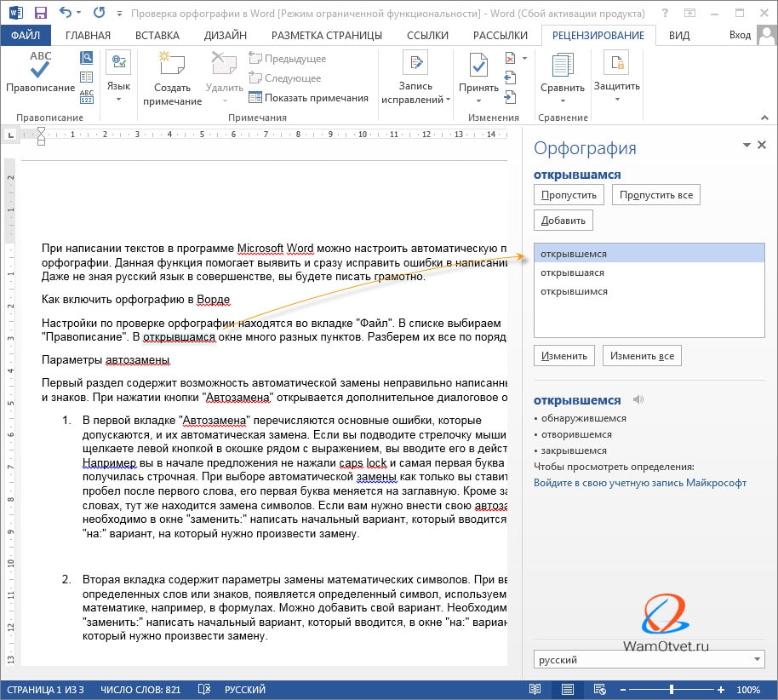
Task: Repeat the last action with redo icon
Action: [x=100, y=13]
